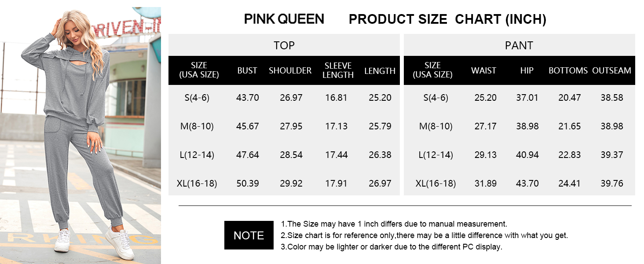Click sleeve length value 17.44
Image resolution: width=644 pixels, height=264 pixels.
coord(337,155)
